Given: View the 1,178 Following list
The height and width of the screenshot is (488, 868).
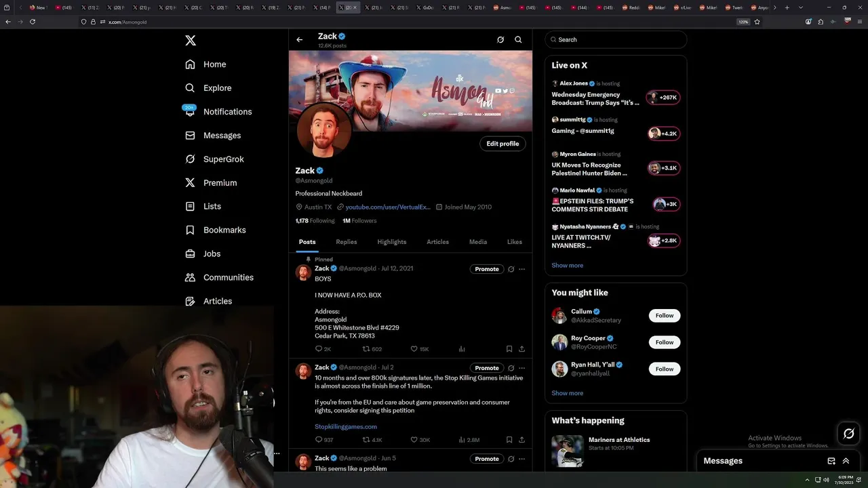Looking at the screenshot, I should pos(315,221).
